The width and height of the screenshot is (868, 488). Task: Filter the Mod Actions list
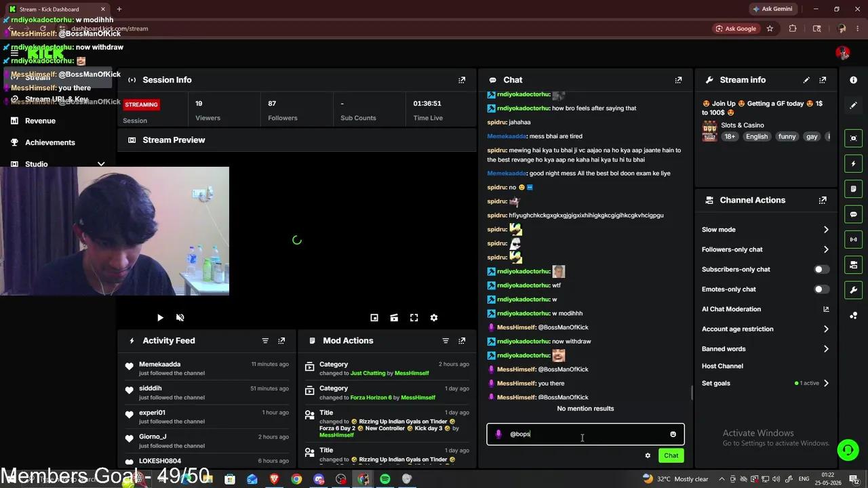click(446, 341)
